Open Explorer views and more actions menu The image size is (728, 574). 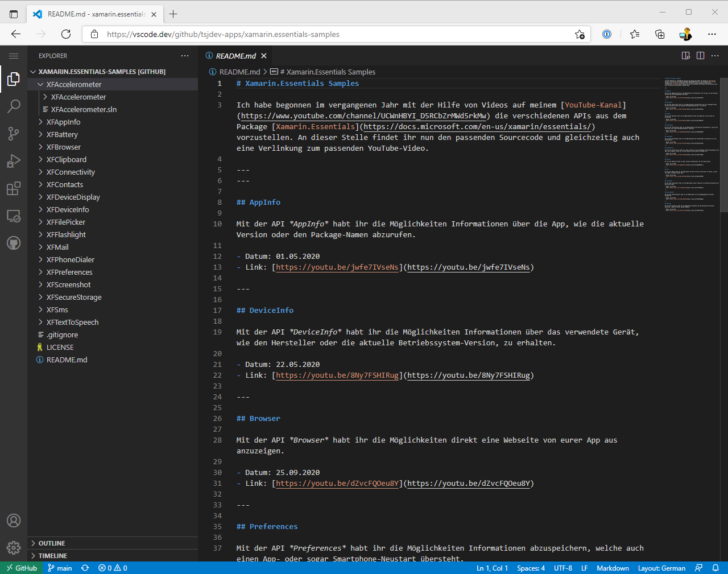pyautogui.click(x=185, y=56)
